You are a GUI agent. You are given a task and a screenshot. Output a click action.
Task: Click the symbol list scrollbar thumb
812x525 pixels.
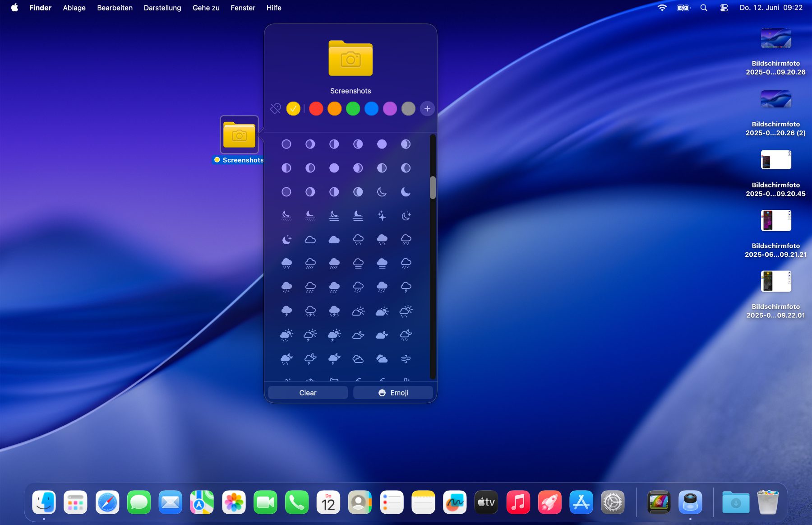click(x=433, y=187)
